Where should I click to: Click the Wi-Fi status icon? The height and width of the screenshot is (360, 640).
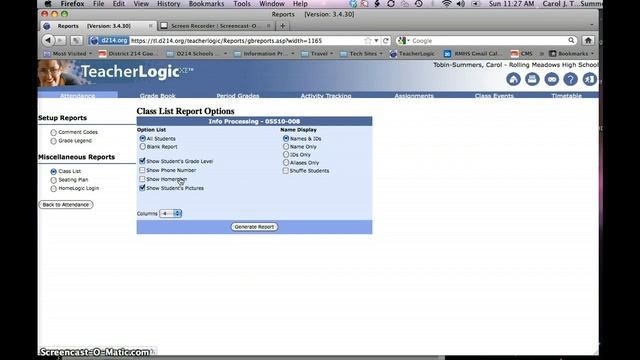pos(447,4)
